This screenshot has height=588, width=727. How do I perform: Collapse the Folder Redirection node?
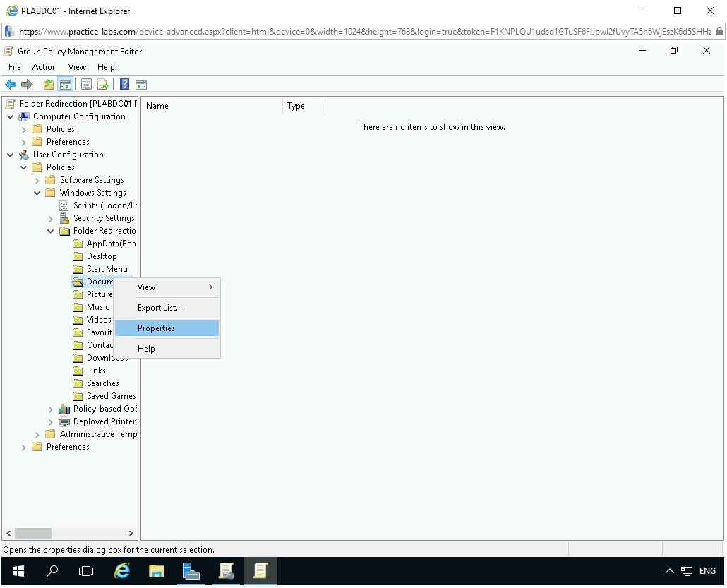click(51, 231)
